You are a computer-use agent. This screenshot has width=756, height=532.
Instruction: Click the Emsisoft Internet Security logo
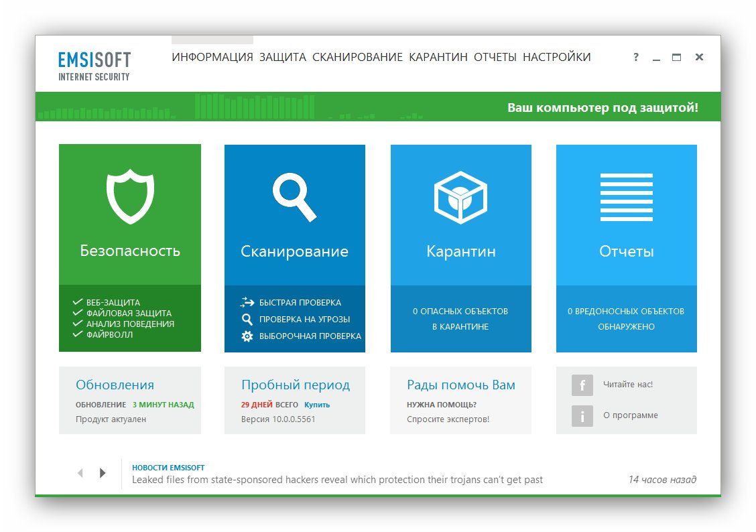coord(94,66)
